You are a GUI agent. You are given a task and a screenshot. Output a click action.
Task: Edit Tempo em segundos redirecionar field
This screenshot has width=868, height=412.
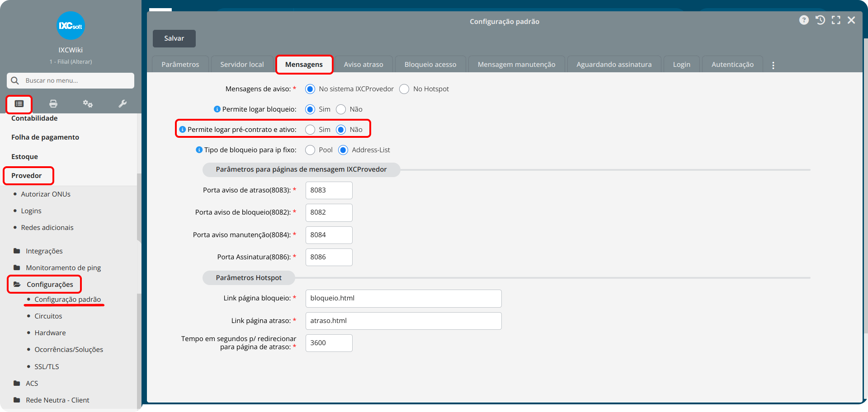click(x=329, y=343)
